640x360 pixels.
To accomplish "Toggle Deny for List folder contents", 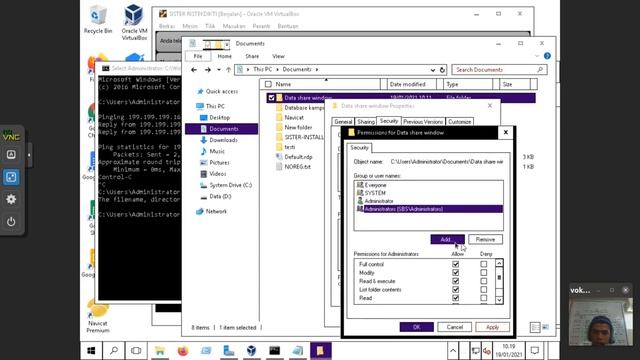I will pyautogui.click(x=484, y=290).
